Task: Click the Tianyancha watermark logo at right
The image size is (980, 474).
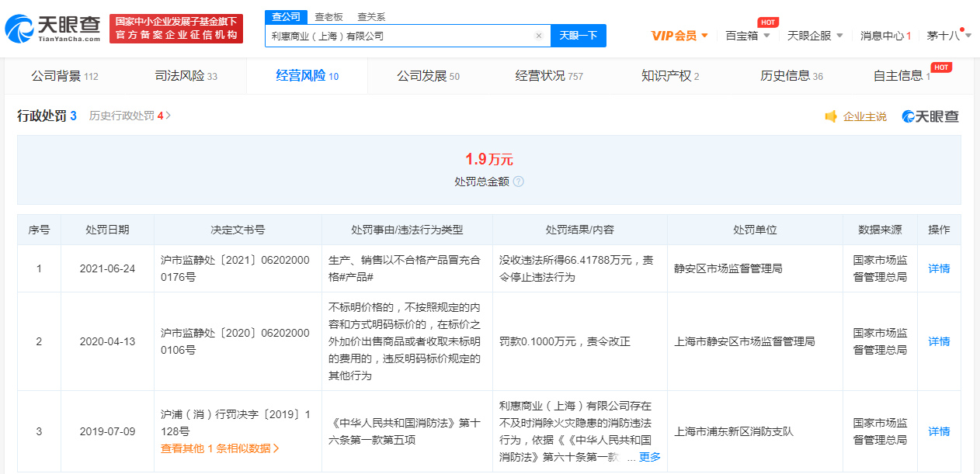Action: coord(930,116)
